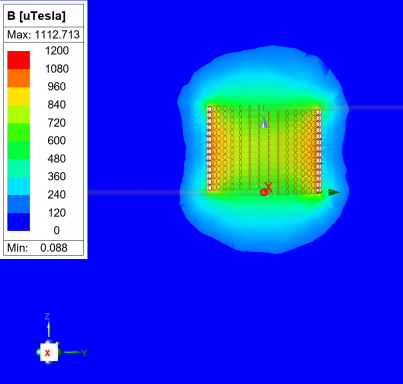Click the 120 legend scale label
403x384 pixels.
57,213
